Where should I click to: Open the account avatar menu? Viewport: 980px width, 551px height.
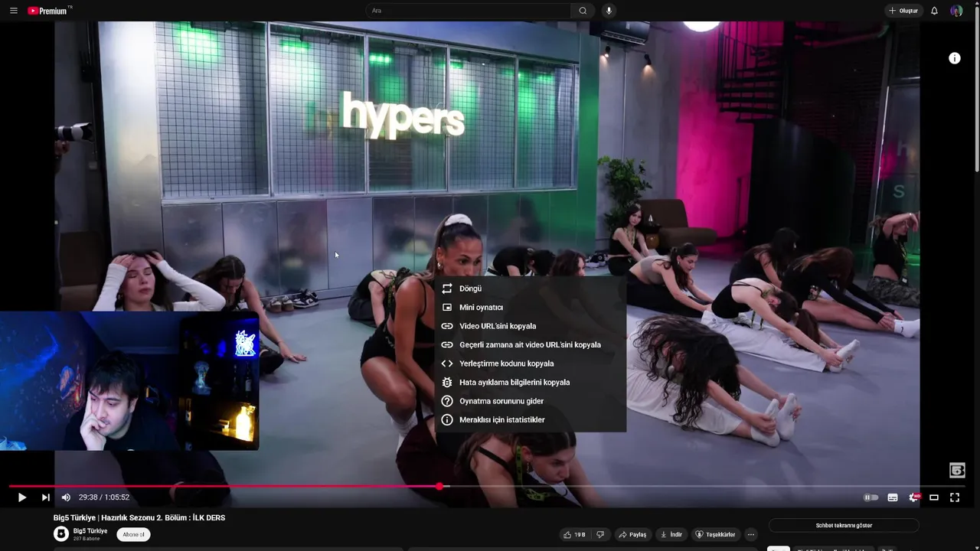click(956, 11)
